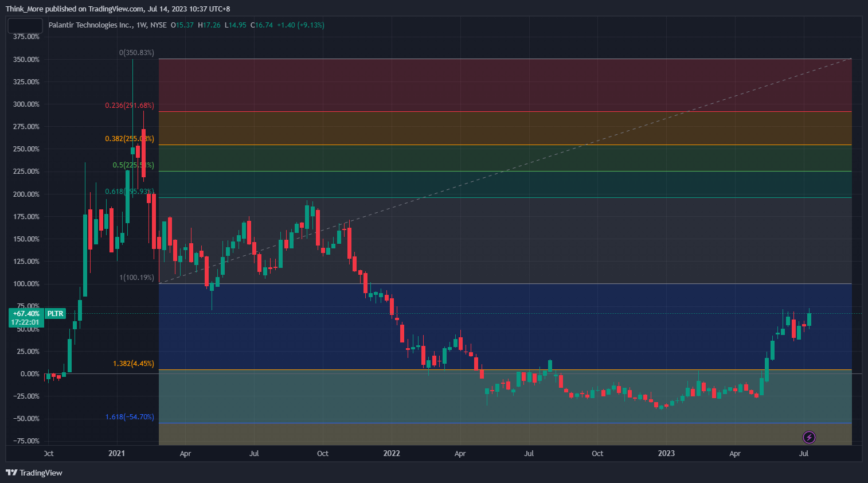Click the -75.00% price axis label
Screen dimensions: 868x483
click(26, 441)
